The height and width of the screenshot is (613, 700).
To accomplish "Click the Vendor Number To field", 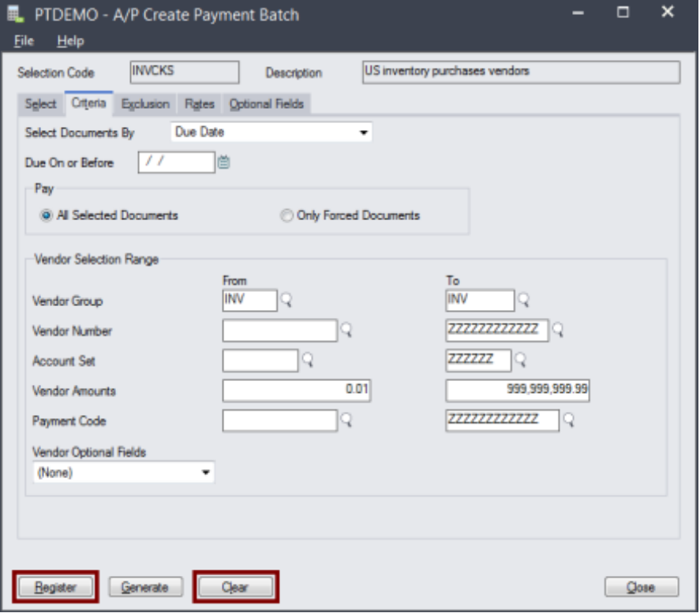I will [x=497, y=331].
